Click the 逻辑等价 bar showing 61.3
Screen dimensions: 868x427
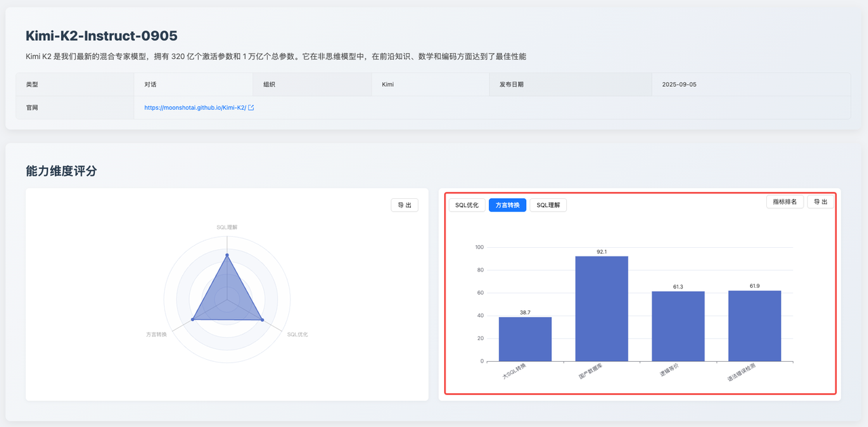(x=678, y=326)
